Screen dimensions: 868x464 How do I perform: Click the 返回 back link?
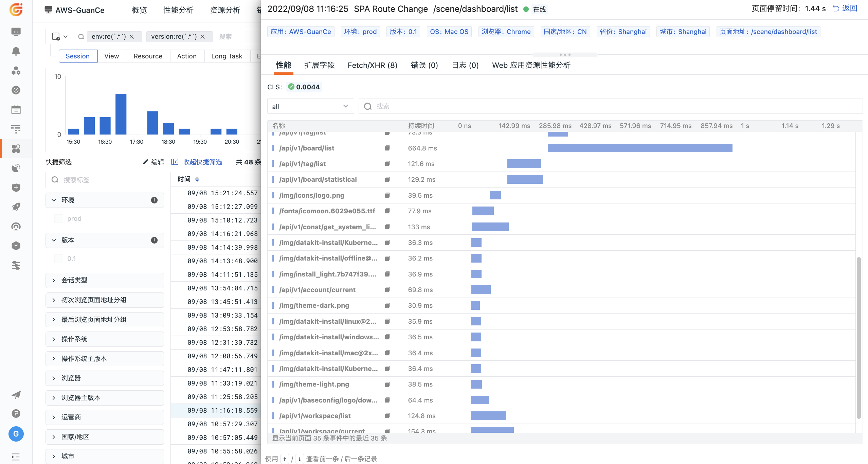click(x=845, y=8)
